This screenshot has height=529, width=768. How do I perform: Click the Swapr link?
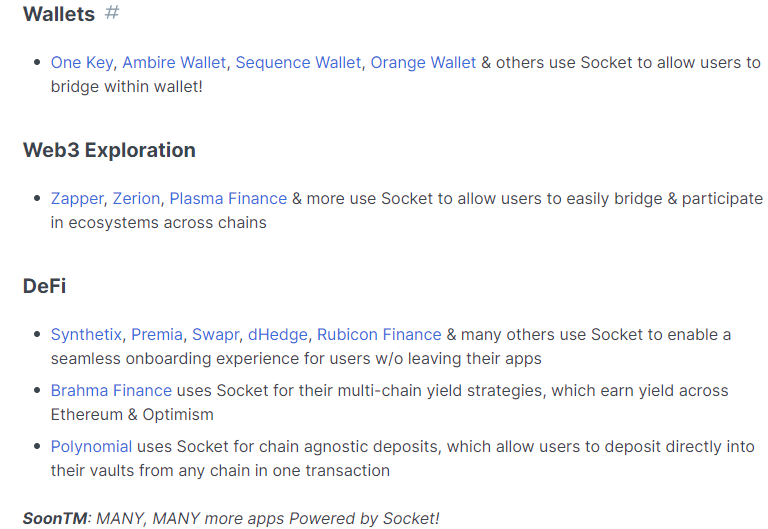coord(216,335)
